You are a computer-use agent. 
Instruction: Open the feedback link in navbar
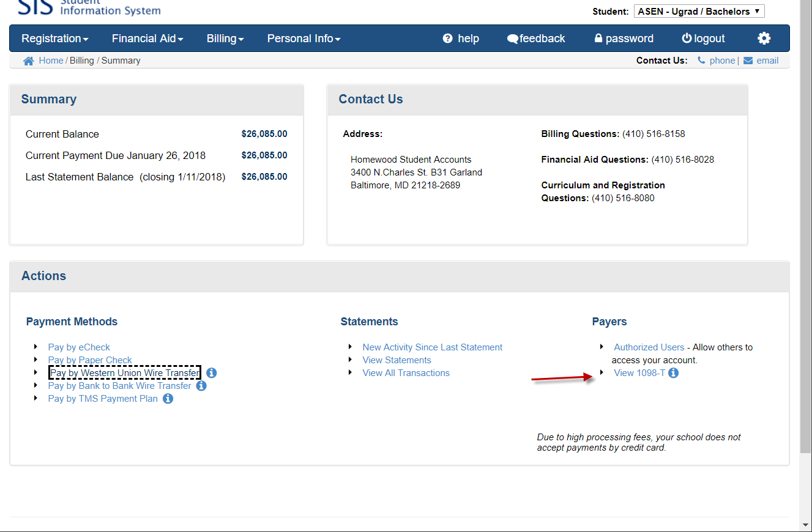536,39
